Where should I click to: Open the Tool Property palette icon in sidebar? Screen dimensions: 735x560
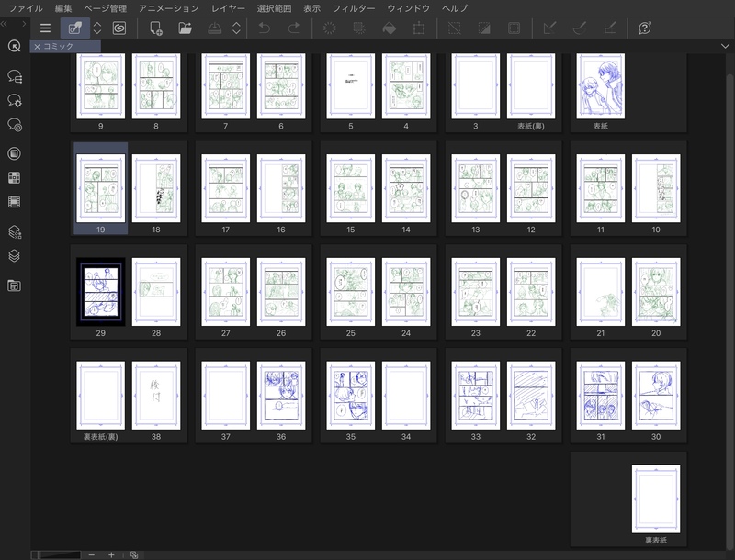tap(15, 100)
